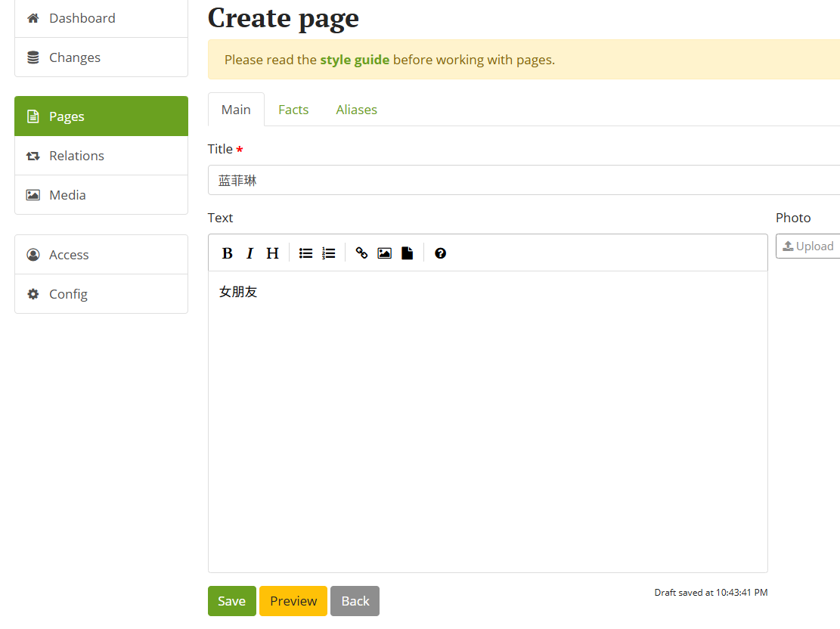Go back using the Back button
This screenshot has width=840, height=629.
coord(355,600)
